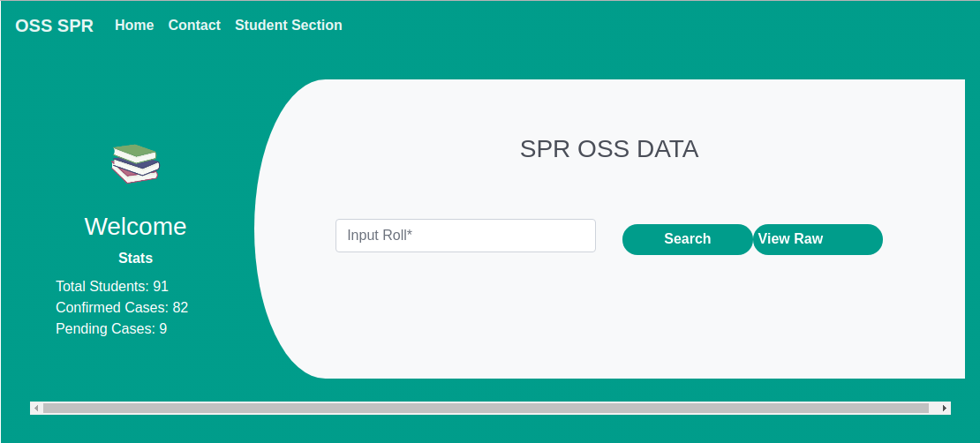The height and width of the screenshot is (443, 980).
Task: Focus the Input Roll text field
Action: [465, 236]
